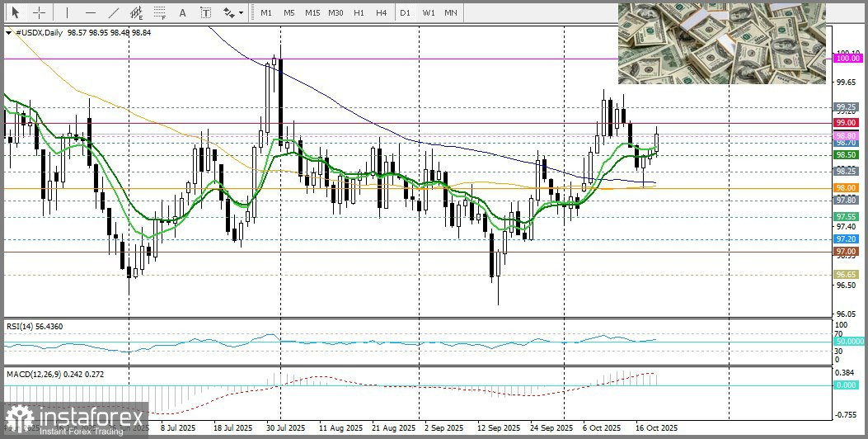Select the text 'A' tool
The image size is (868, 439).
182,12
